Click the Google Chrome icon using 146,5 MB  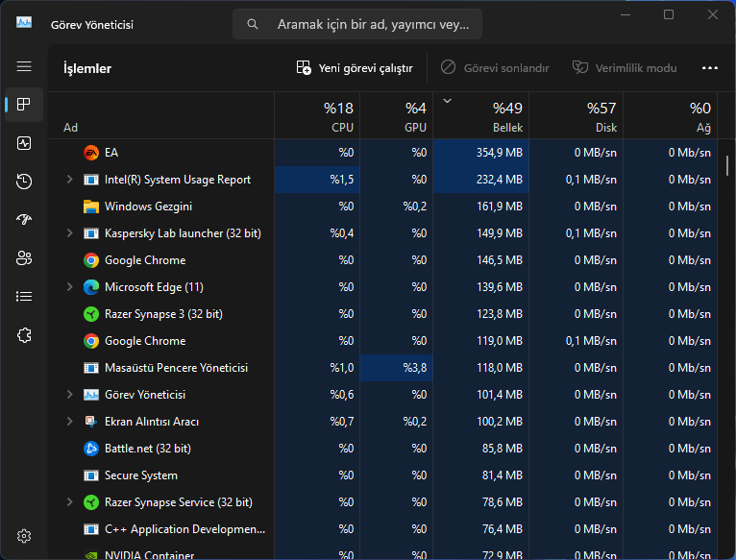[x=91, y=260]
